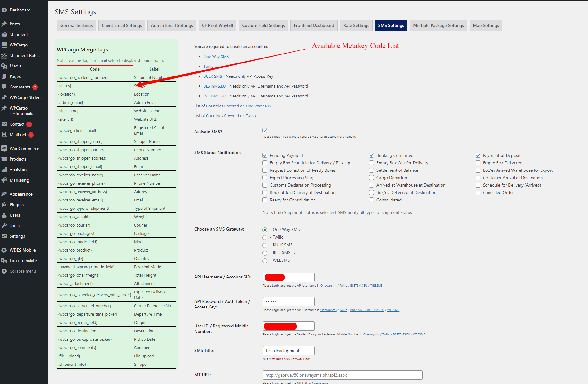
Task: Open Analytics via the bar chart icon
Action: [x=4, y=170]
